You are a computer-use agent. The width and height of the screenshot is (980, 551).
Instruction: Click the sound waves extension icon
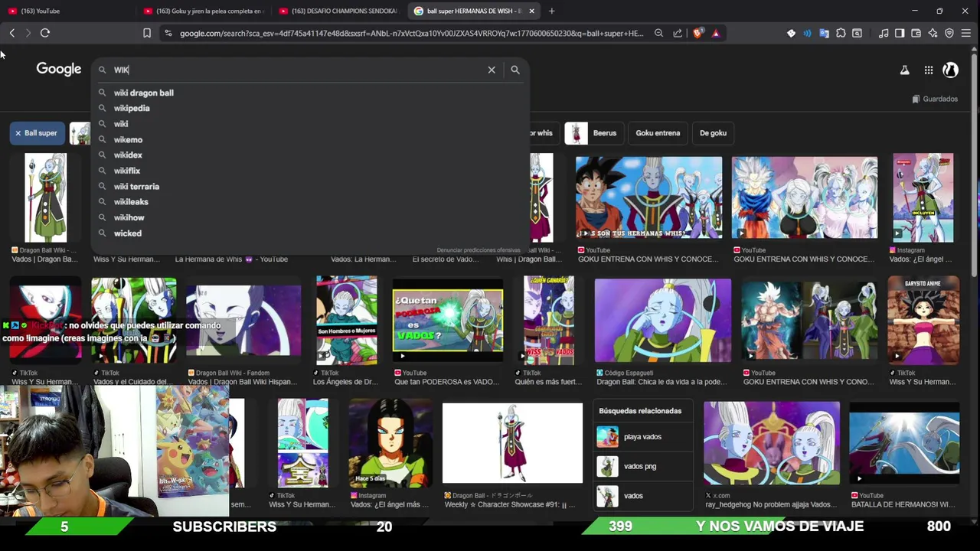[x=807, y=33]
